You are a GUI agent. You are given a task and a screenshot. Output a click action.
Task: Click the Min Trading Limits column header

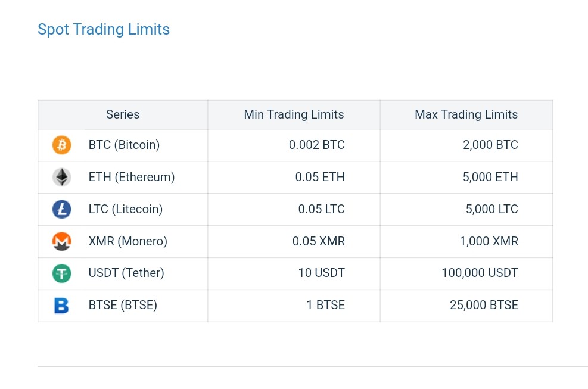(294, 114)
